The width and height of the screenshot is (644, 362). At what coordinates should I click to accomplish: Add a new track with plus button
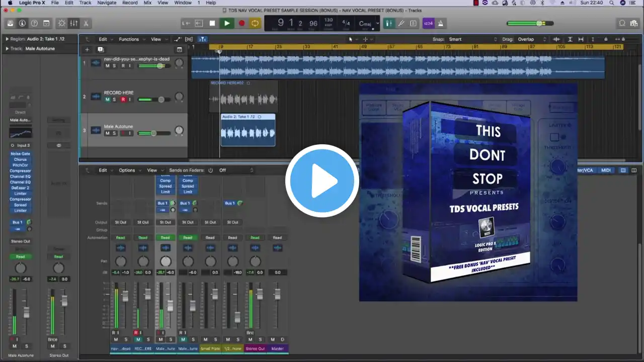click(x=87, y=49)
